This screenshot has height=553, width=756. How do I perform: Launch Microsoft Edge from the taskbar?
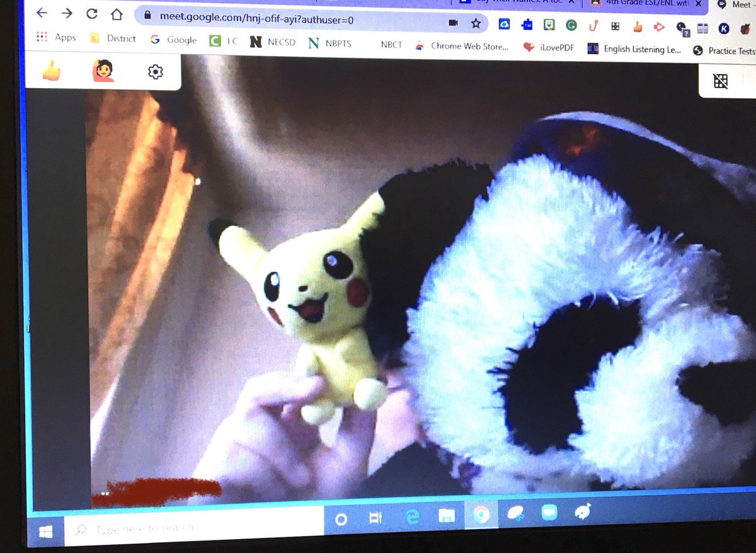point(413,517)
